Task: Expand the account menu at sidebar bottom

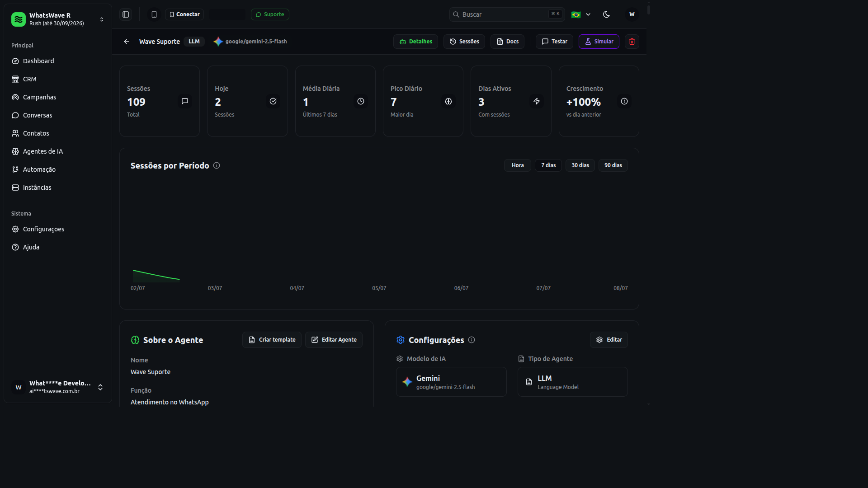Action: pos(58,387)
